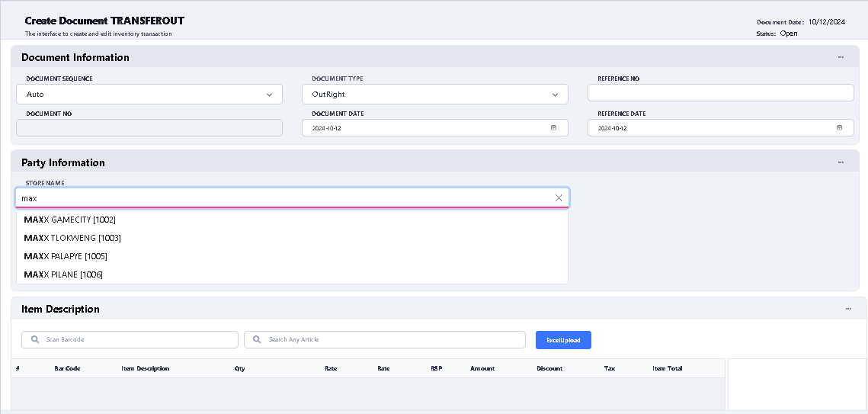Viewport: 868px width, 414px height.
Task: Open Reference Date calendar picker
Action: point(839,128)
